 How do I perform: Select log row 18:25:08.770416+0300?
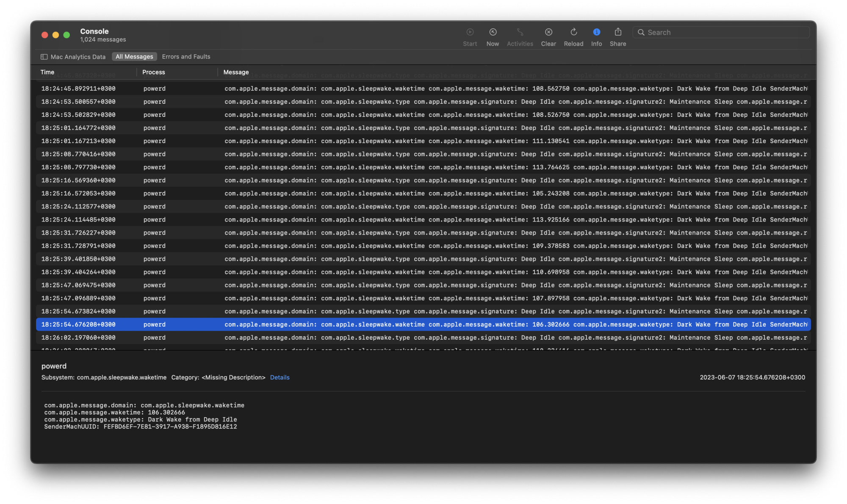coord(423,154)
